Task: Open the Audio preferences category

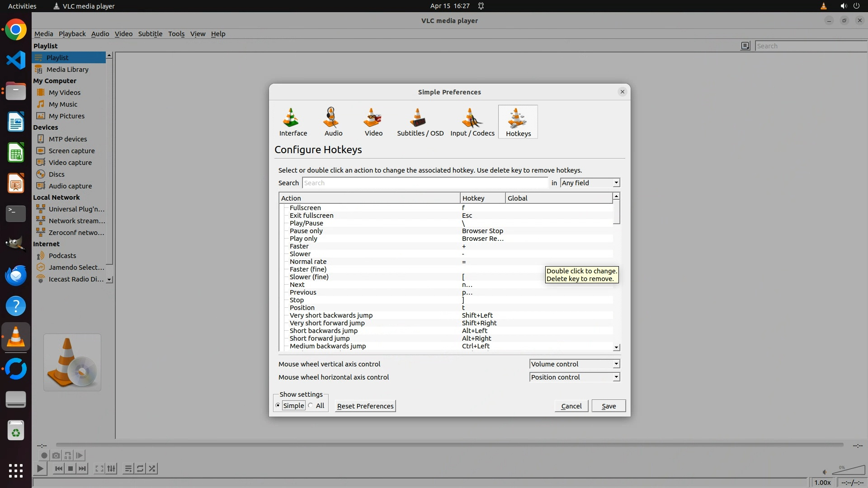Action: (x=333, y=122)
